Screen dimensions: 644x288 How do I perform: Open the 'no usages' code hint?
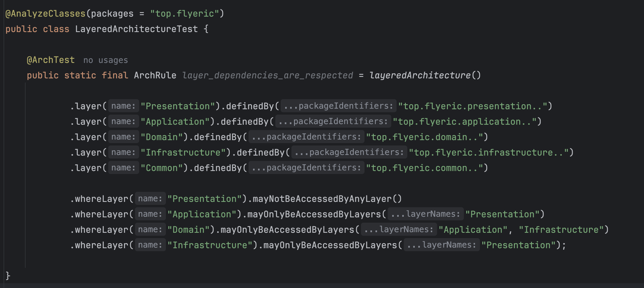[106, 60]
